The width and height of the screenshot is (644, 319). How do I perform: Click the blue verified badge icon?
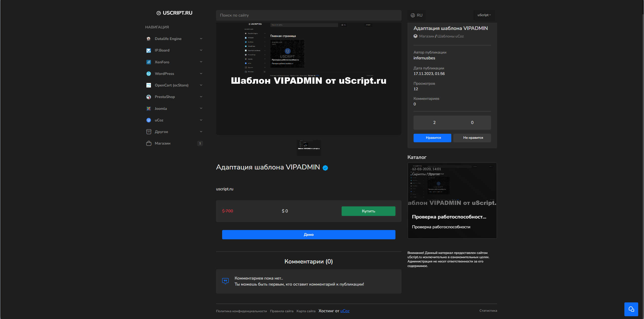pyautogui.click(x=325, y=168)
